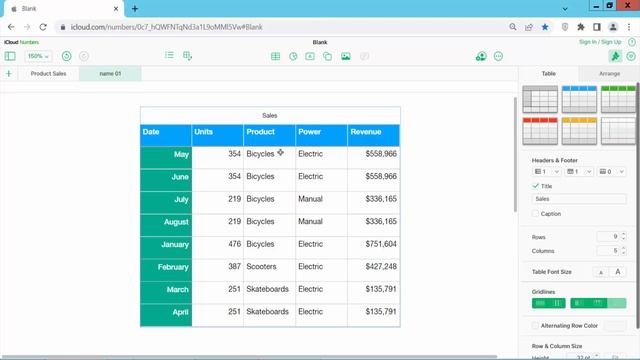Click the Rows stepper arrows
Viewport: 640px width, 360px height.
(x=623, y=236)
